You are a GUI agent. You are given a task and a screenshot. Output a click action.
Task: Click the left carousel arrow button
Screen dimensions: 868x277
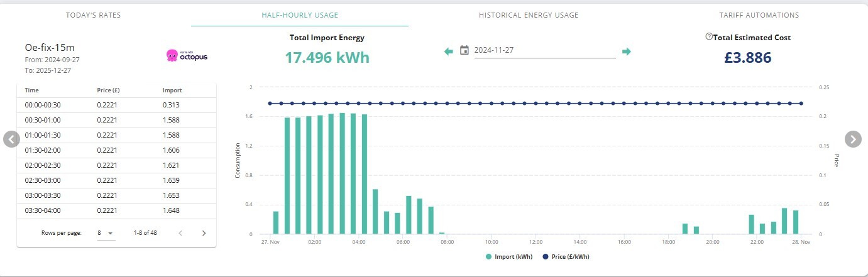point(11,139)
